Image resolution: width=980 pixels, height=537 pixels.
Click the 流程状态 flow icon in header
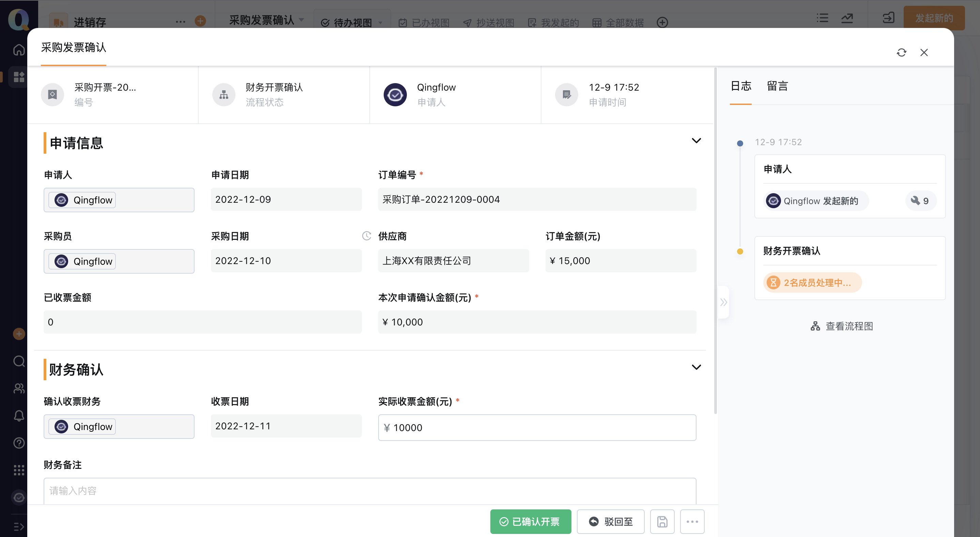click(x=224, y=94)
